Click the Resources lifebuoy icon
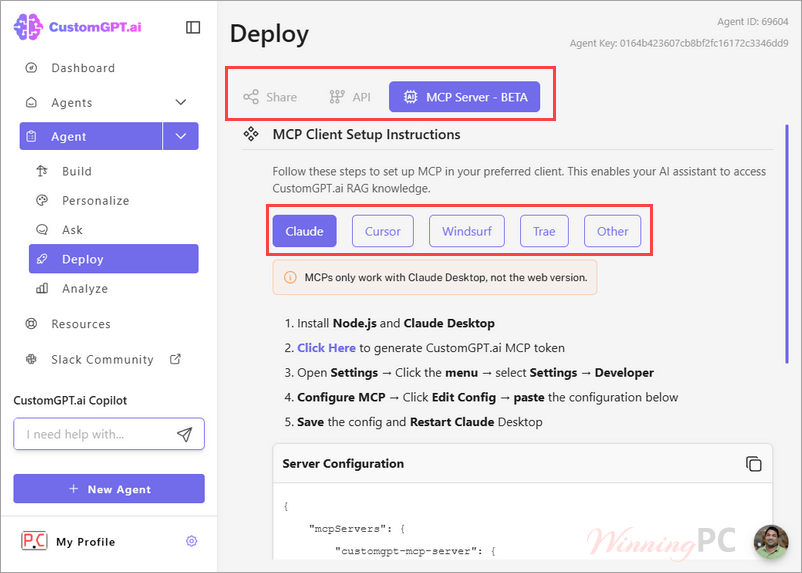Screen dimensions: 802x573 [x=31, y=323]
